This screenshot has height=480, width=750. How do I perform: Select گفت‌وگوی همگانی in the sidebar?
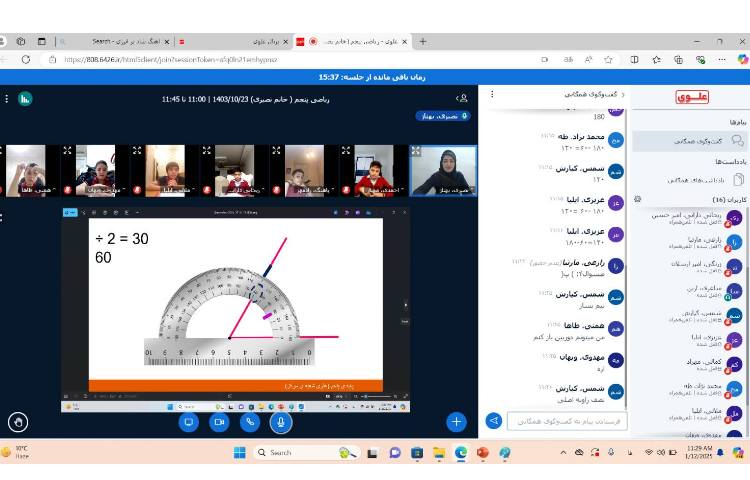click(x=689, y=141)
